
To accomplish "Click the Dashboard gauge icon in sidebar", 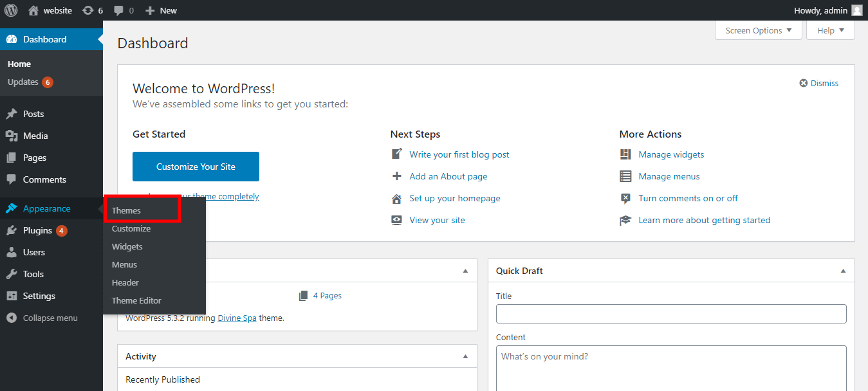I will coord(12,39).
